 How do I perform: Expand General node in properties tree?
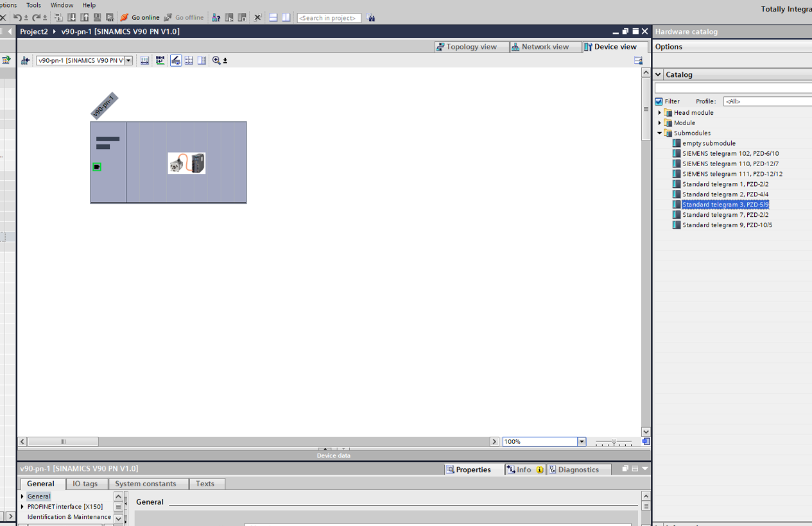22,496
